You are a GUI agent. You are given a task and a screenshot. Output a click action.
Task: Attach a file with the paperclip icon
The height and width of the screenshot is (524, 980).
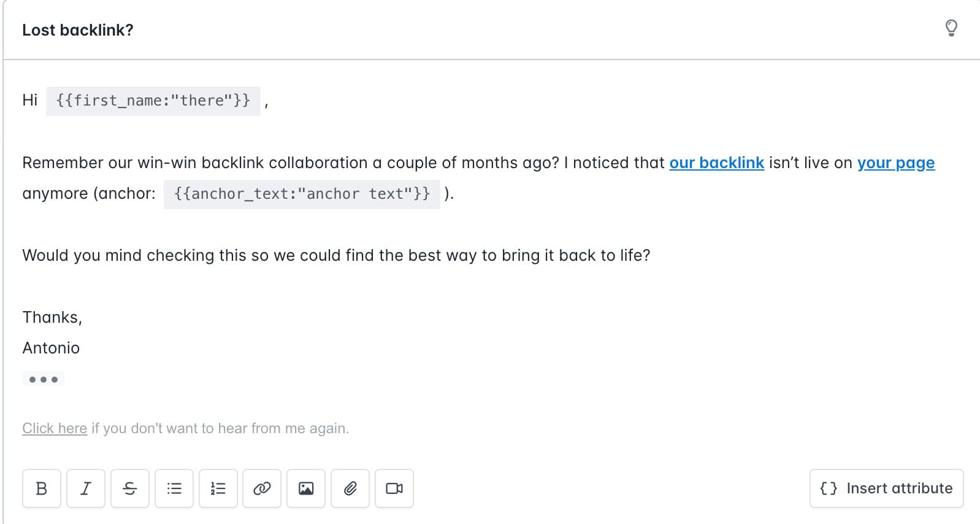point(350,488)
